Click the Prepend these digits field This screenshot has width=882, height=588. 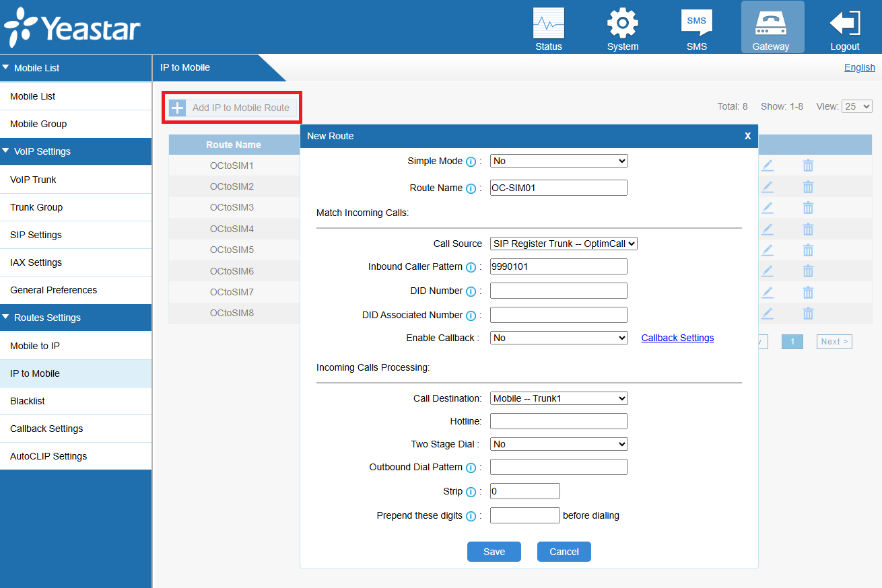pyautogui.click(x=525, y=515)
